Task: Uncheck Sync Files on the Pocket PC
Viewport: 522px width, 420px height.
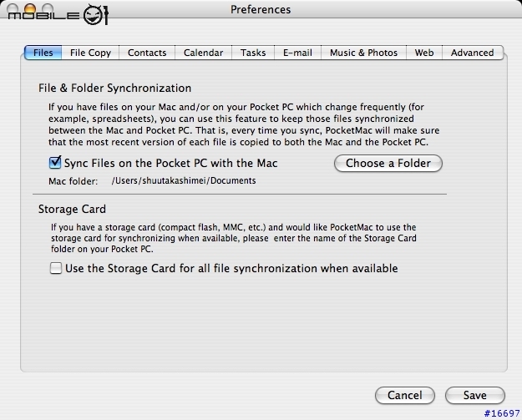Action: [55, 163]
